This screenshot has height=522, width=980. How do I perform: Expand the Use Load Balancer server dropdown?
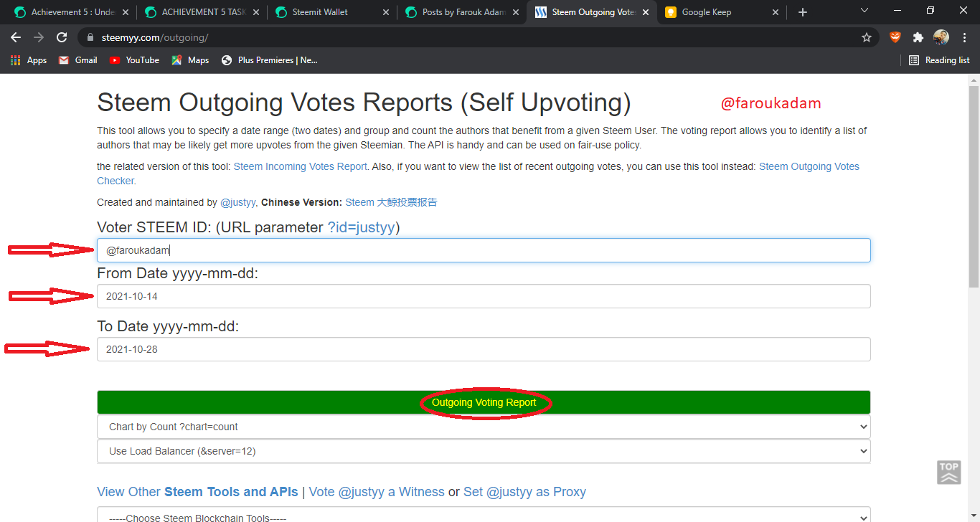coord(484,451)
